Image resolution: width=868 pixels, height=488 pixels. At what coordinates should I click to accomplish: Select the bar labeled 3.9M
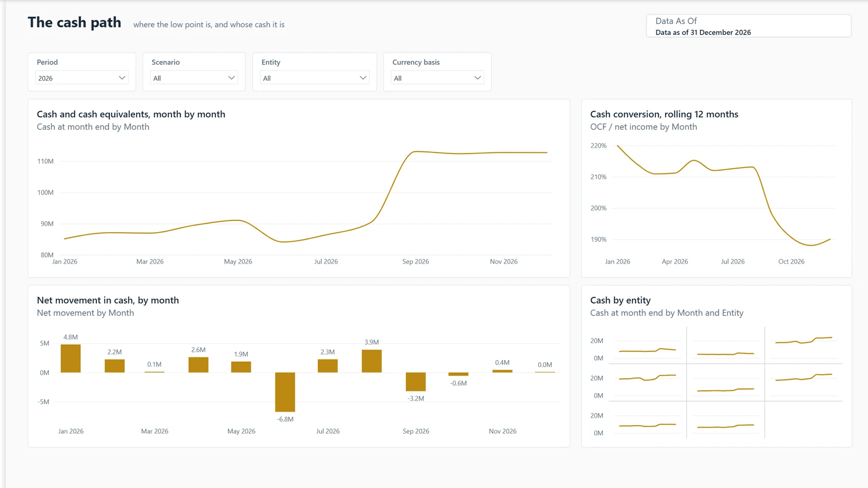372,361
